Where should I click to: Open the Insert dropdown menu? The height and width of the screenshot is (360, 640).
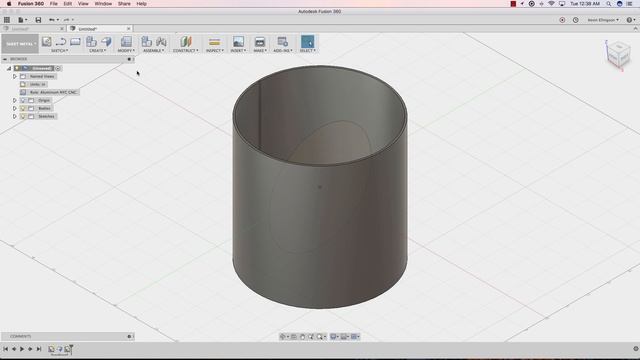tap(238, 51)
